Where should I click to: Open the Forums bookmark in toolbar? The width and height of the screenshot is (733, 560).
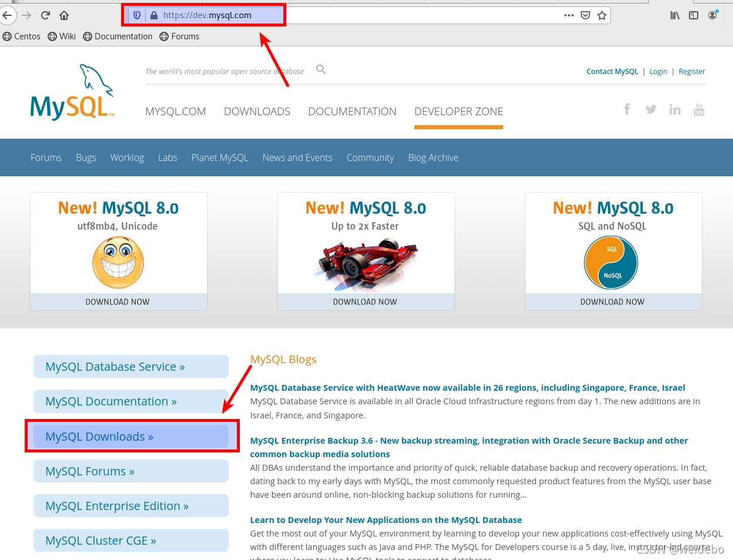(x=179, y=36)
